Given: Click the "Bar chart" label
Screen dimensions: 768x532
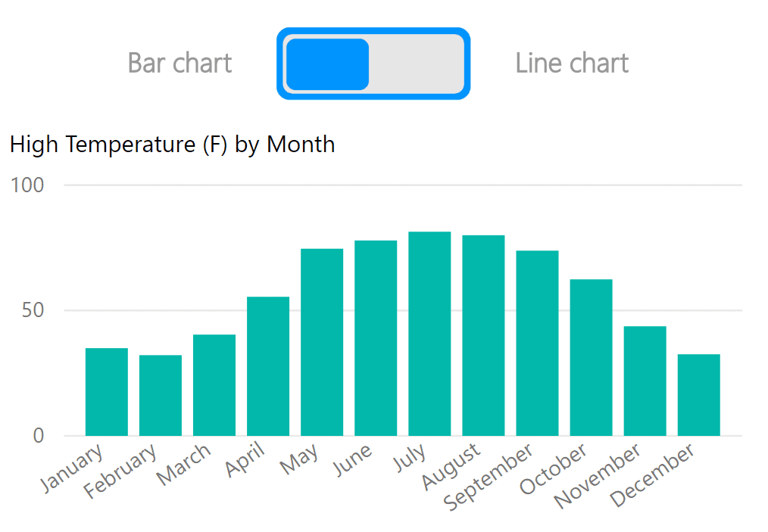Looking at the screenshot, I should point(180,63).
